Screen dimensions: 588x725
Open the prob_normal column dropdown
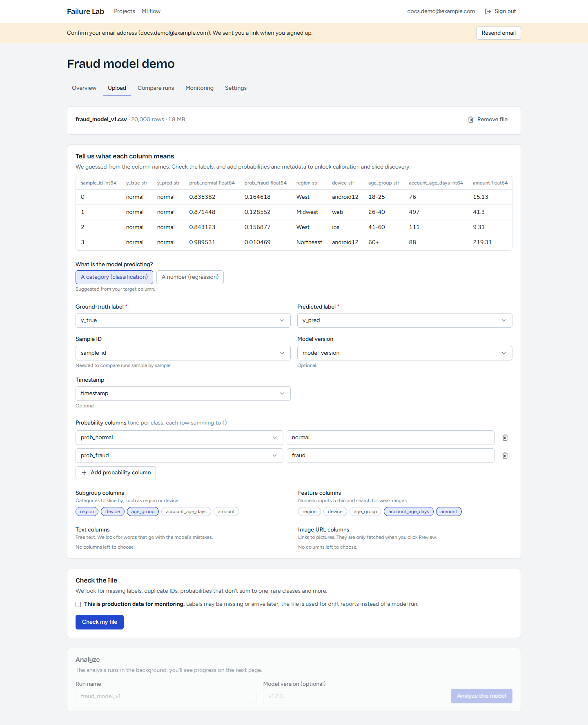(179, 438)
